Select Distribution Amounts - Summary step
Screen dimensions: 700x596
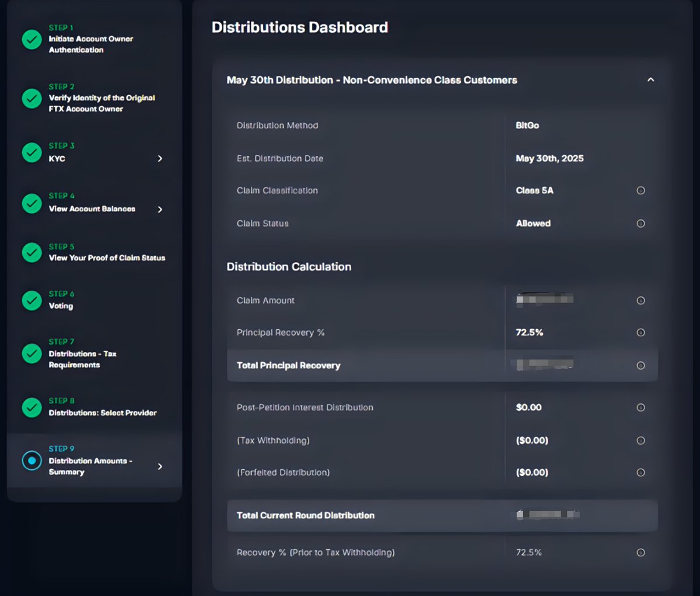click(90, 466)
